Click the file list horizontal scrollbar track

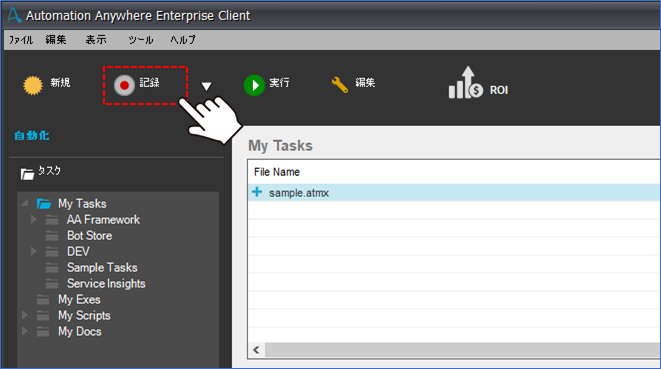coord(462,350)
